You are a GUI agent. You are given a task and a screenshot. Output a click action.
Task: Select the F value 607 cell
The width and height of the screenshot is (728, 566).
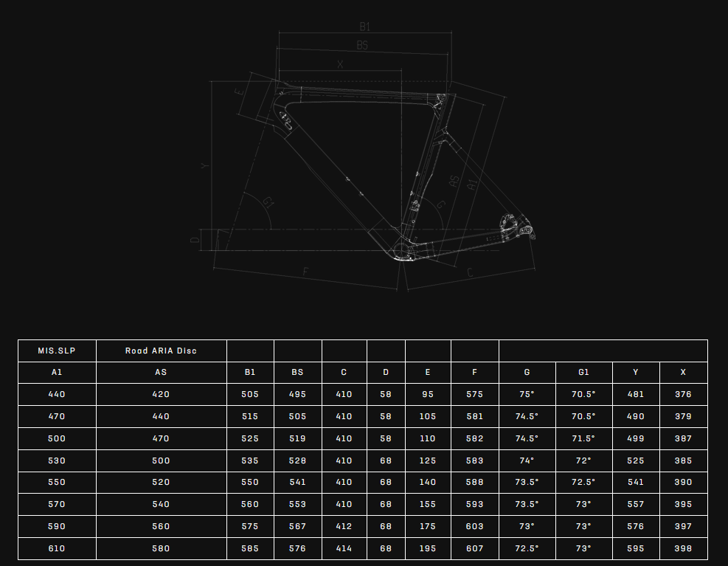click(474, 548)
